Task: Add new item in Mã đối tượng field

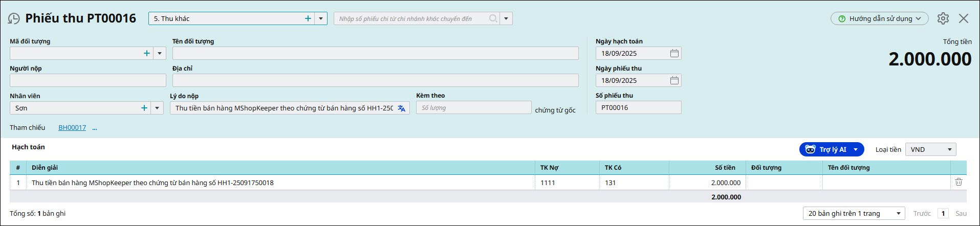Action: pos(147,53)
